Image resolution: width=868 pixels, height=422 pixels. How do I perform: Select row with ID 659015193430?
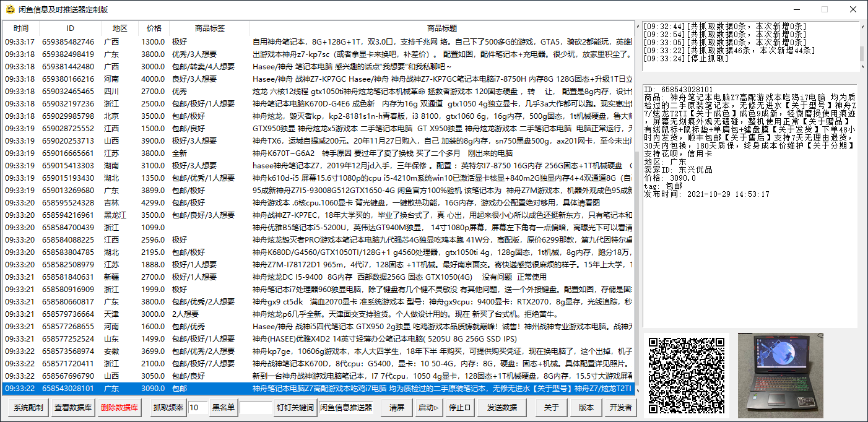(x=318, y=178)
